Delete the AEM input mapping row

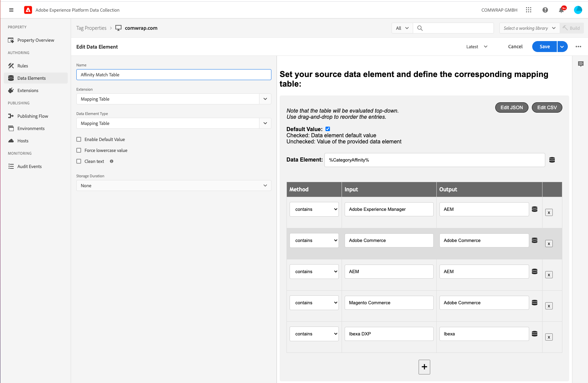click(x=549, y=275)
